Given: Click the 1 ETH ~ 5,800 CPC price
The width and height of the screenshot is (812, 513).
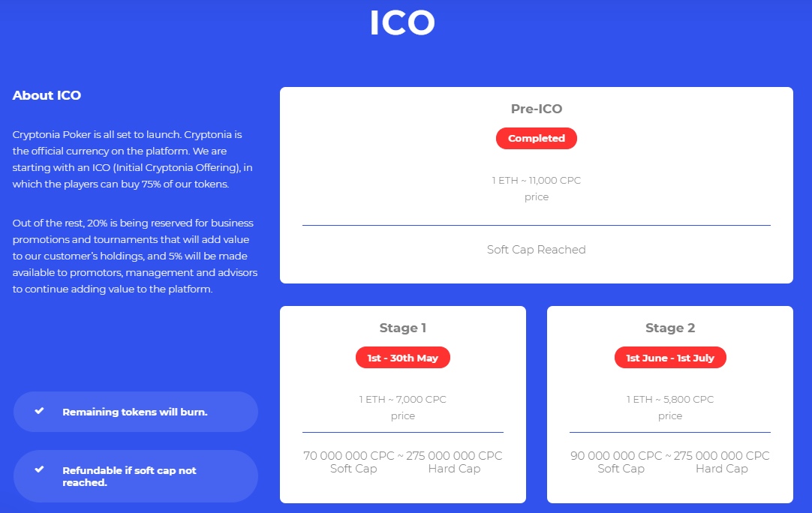Looking at the screenshot, I should pyautogui.click(x=669, y=400).
